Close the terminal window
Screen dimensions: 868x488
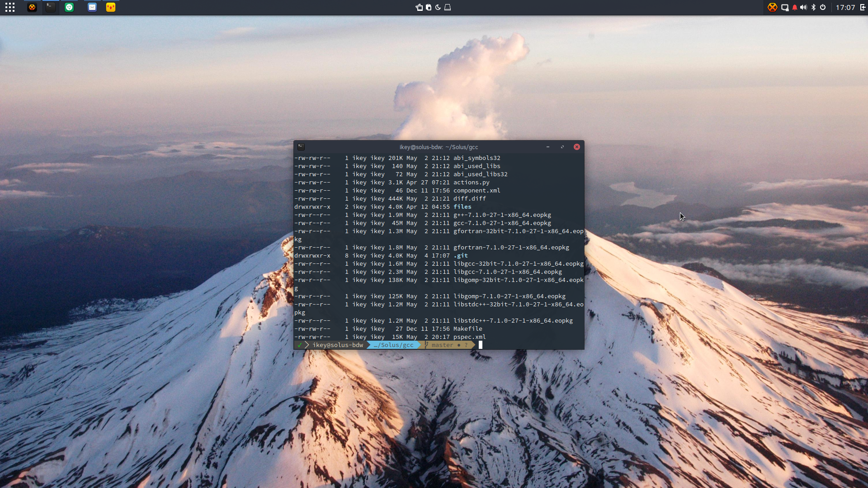pyautogui.click(x=577, y=147)
